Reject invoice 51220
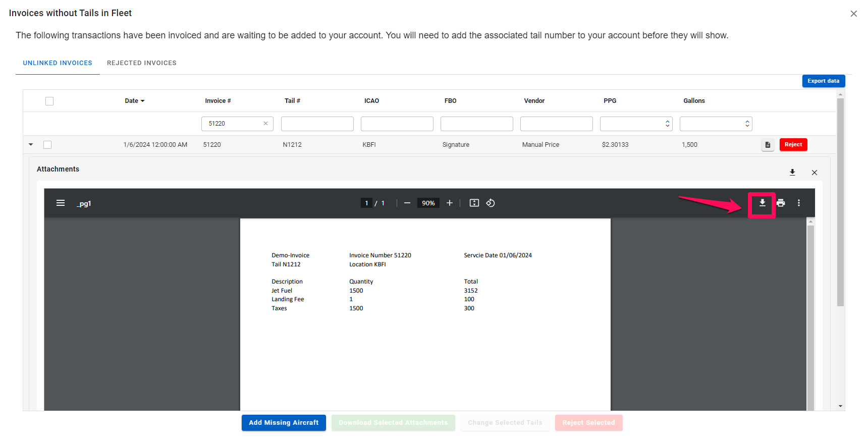 793,145
